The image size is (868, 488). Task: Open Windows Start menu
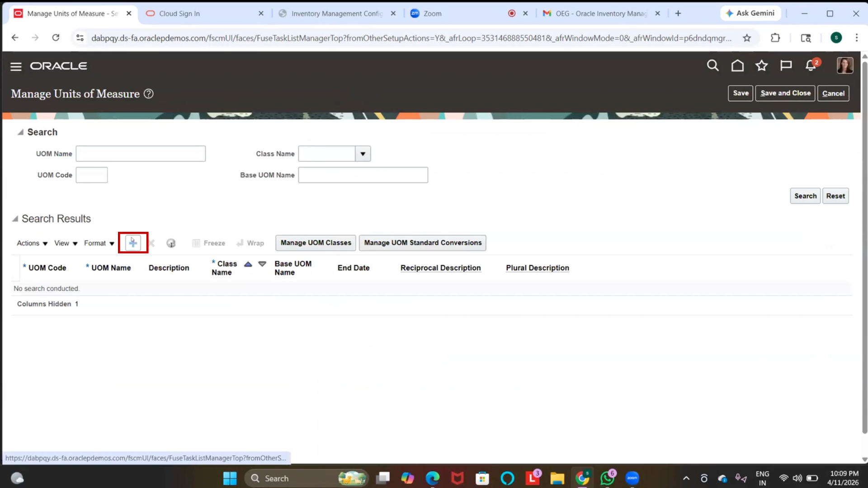point(230,478)
